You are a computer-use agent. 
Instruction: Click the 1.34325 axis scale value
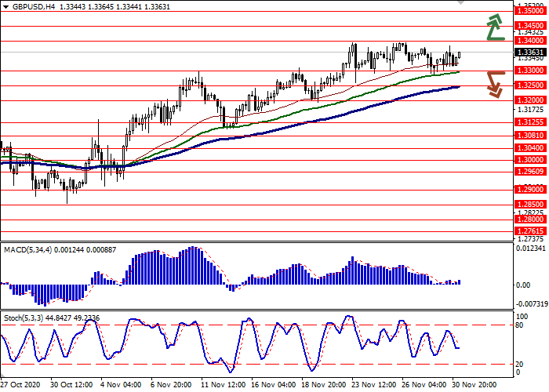click(531, 33)
